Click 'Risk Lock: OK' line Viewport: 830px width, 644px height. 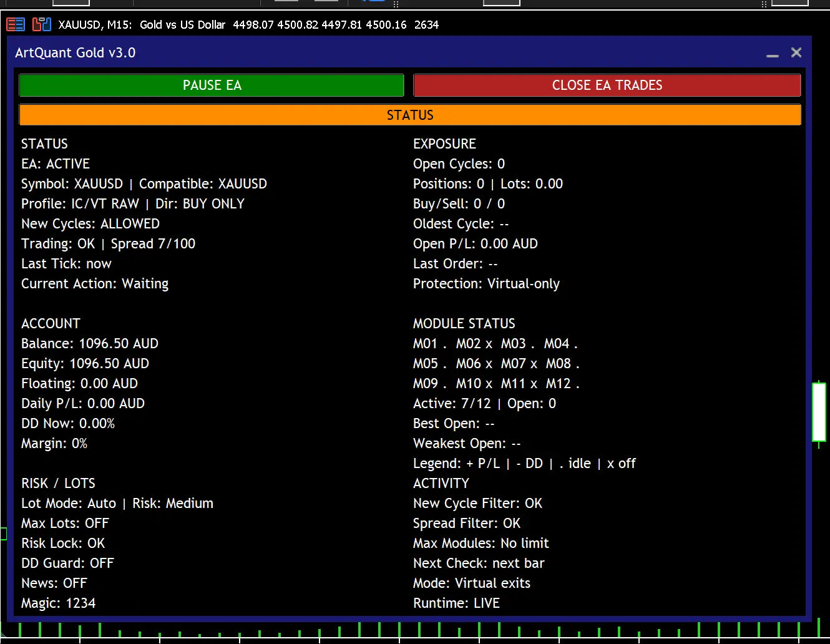click(63, 543)
